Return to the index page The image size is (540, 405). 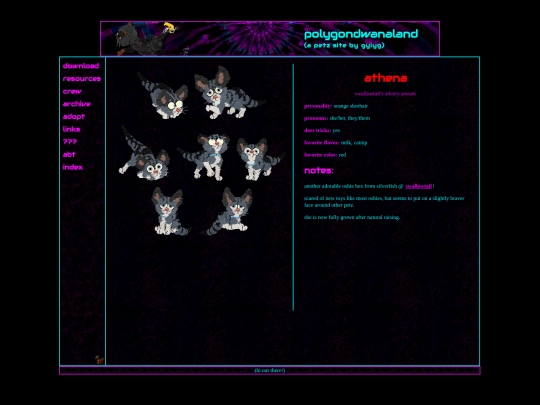point(73,167)
